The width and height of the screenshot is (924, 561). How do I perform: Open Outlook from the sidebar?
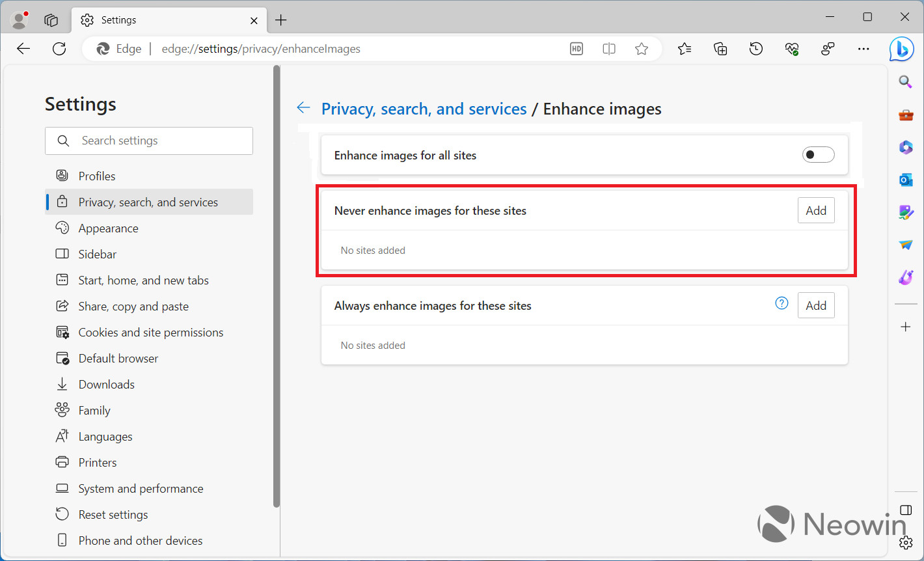[x=906, y=180]
